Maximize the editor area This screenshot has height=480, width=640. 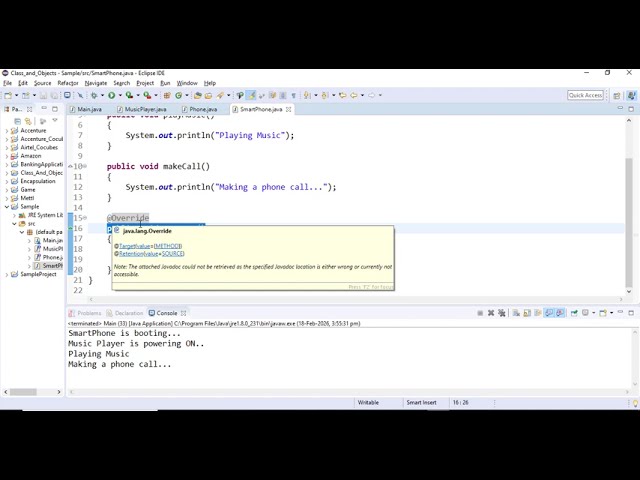pyautogui.click(x=631, y=109)
